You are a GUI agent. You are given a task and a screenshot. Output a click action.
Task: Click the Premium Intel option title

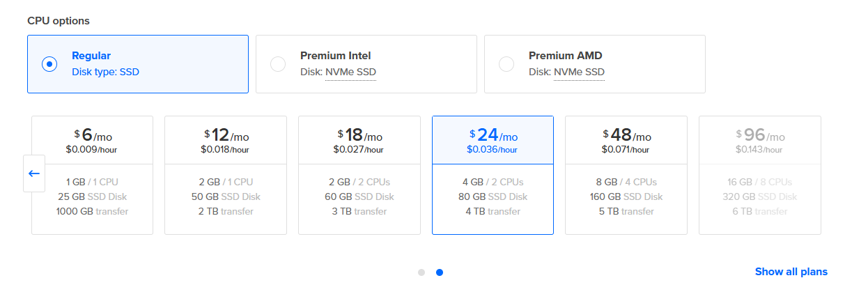tap(335, 56)
